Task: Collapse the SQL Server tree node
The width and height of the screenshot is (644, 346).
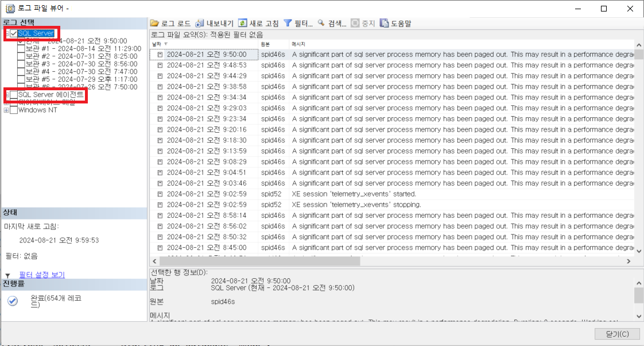Action: coord(6,33)
